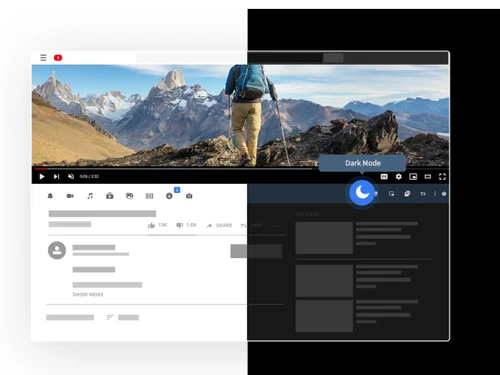Click the red YouTube logo
Screen dimensions: 500x375
[58, 58]
